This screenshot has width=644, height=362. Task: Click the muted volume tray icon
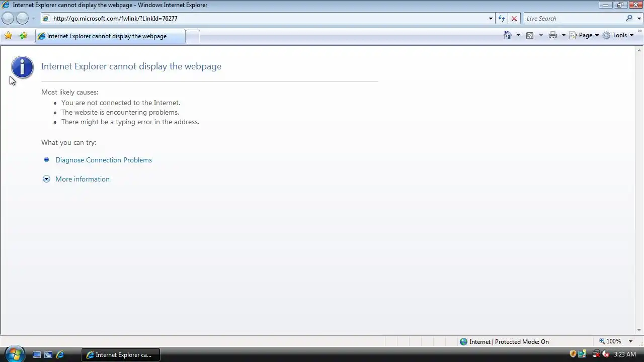(x=605, y=354)
